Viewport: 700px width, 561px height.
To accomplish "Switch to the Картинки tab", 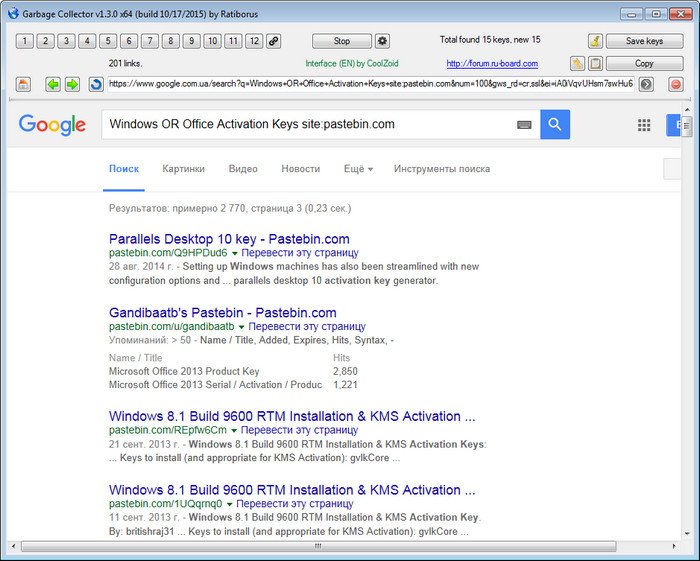I will coord(183,169).
